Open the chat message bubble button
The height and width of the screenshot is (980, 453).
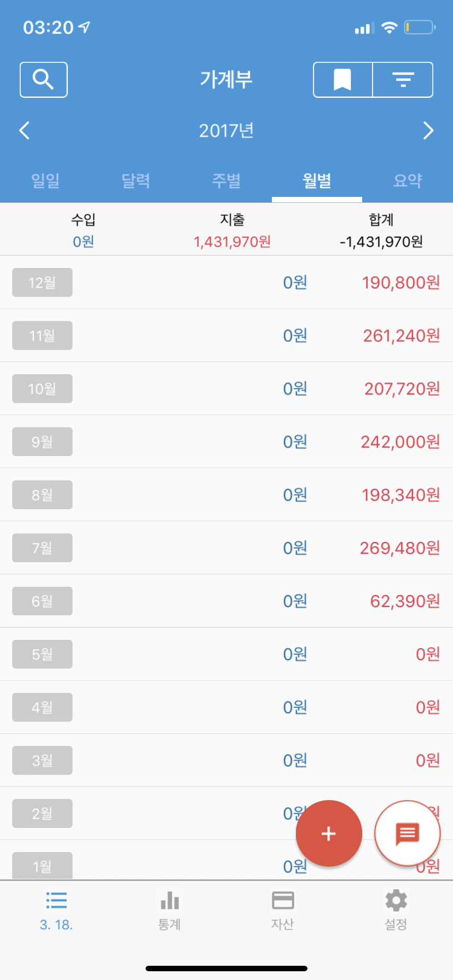pyautogui.click(x=407, y=833)
